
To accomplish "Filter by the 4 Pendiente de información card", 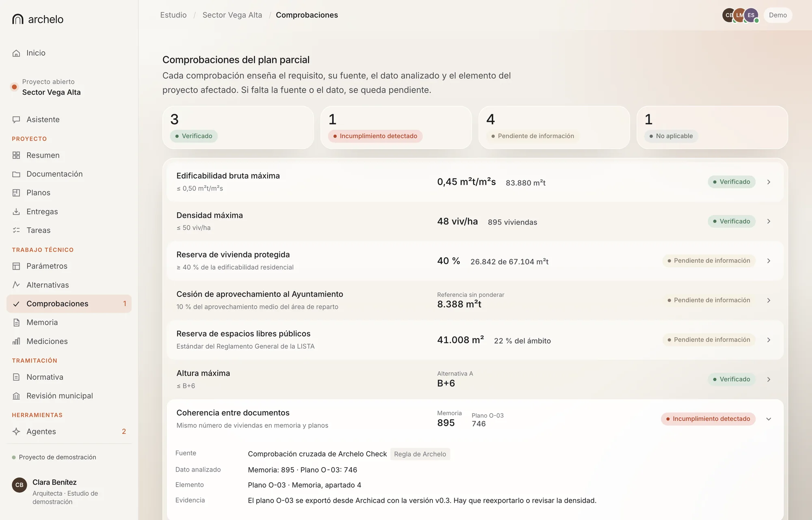I will tap(554, 128).
